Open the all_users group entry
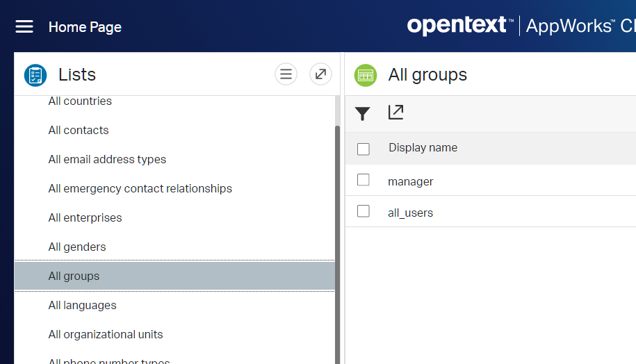636x364 pixels. (x=410, y=213)
